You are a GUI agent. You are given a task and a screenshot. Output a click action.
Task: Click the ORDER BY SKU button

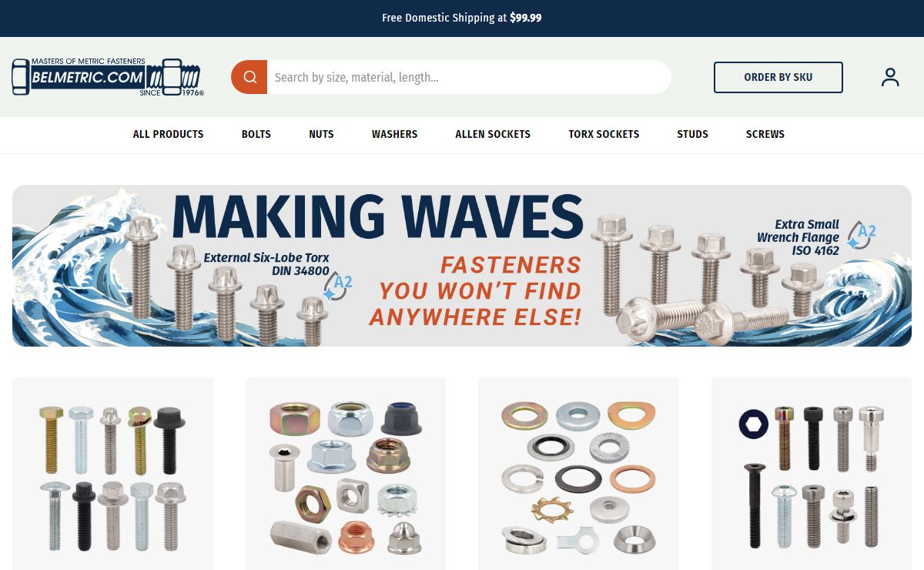[778, 77]
